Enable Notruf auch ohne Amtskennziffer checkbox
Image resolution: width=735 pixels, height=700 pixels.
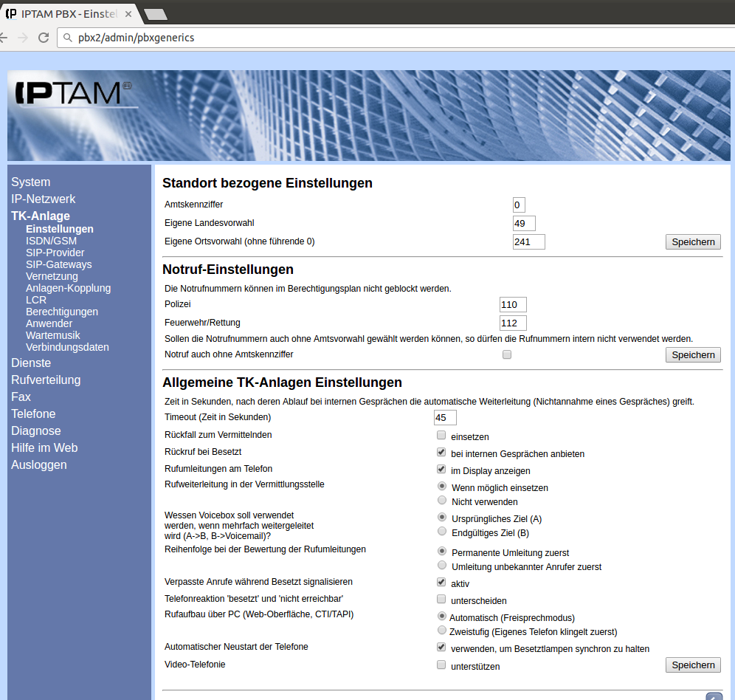point(506,354)
